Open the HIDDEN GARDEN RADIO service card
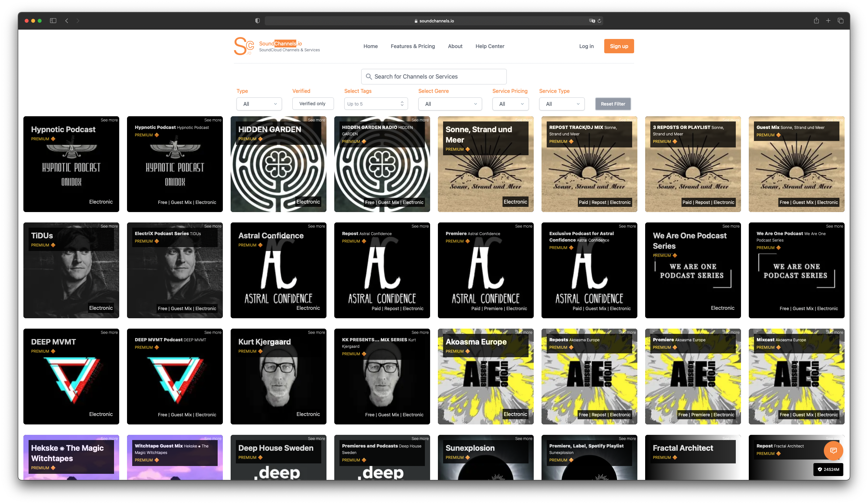 point(382,164)
